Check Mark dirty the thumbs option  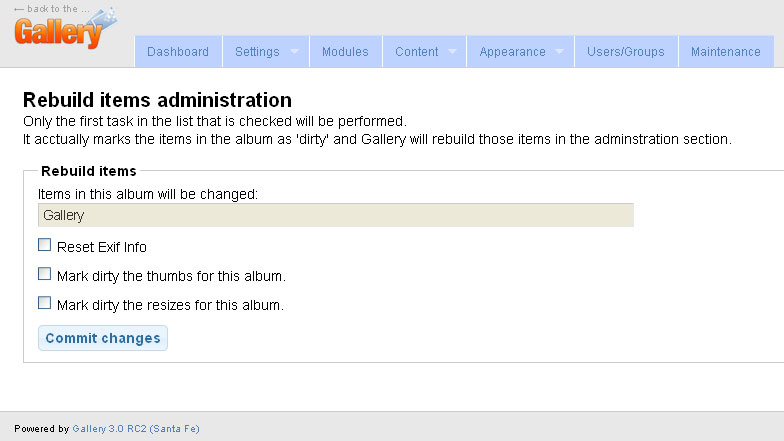pyautogui.click(x=44, y=274)
